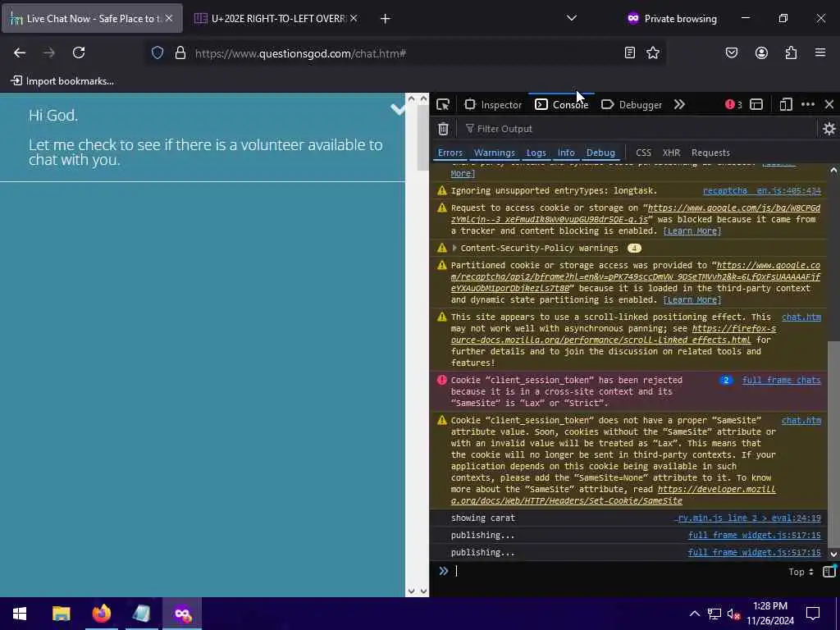The height and width of the screenshot is (630, 840).
Task: Toggle the Info filter
Action: click(566, 153)
